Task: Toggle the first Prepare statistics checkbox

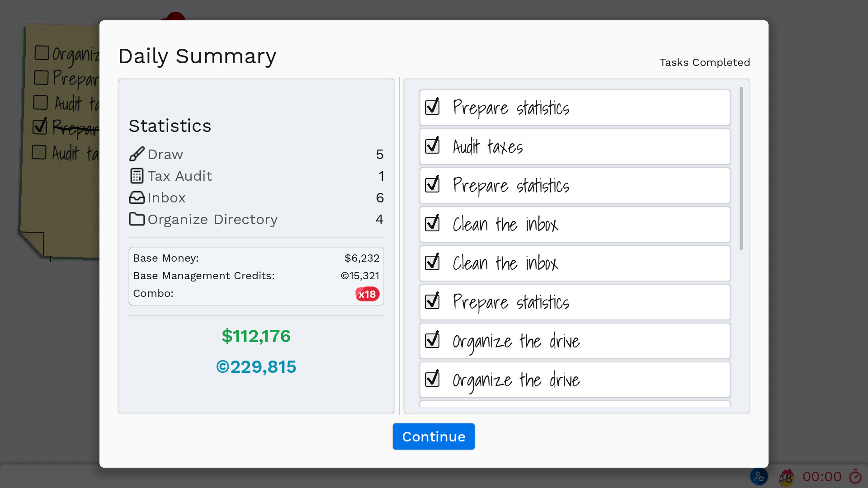Action: [x=432, y=107]
